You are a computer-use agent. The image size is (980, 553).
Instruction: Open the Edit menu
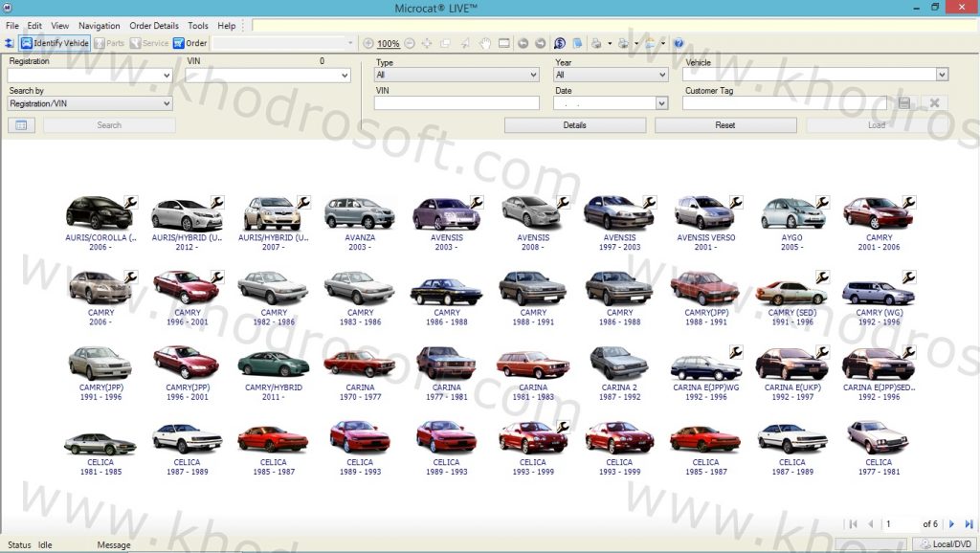(x=34, y=26)
